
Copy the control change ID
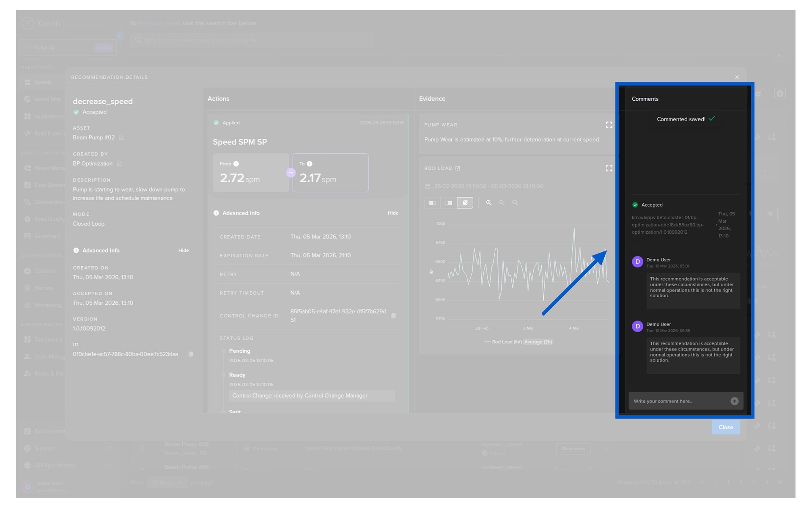pos(393,316)
